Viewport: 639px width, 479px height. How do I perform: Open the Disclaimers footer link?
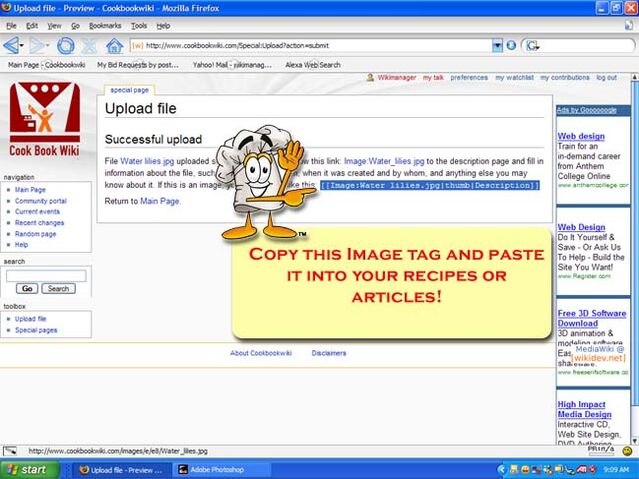tap(329, 353)
